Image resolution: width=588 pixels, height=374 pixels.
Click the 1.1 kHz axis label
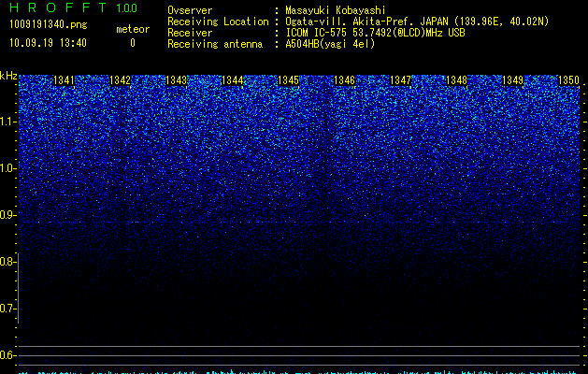pos(8,122)
